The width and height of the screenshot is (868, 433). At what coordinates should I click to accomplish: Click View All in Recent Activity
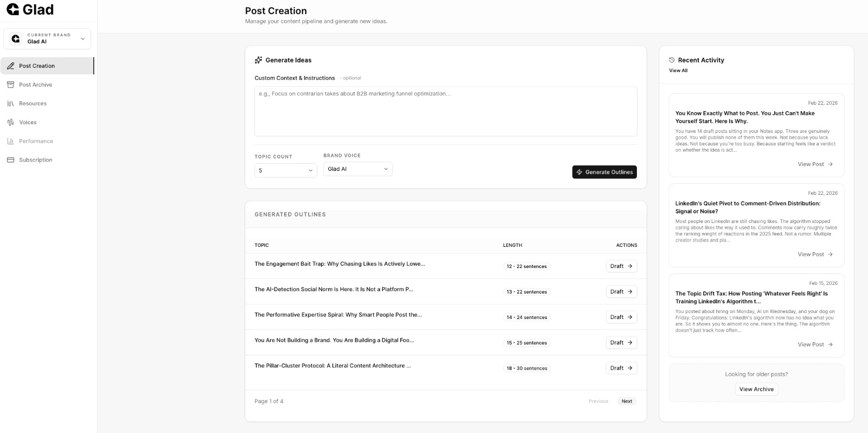(678, 71)
